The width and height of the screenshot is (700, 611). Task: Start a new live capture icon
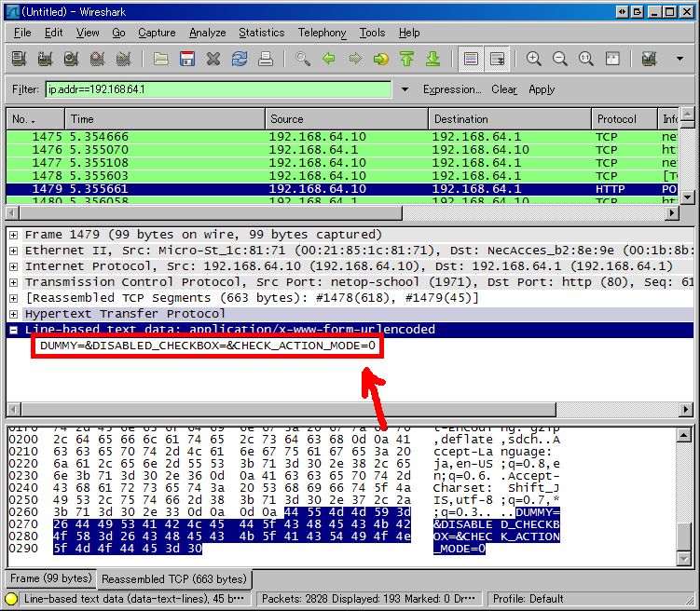72,59
